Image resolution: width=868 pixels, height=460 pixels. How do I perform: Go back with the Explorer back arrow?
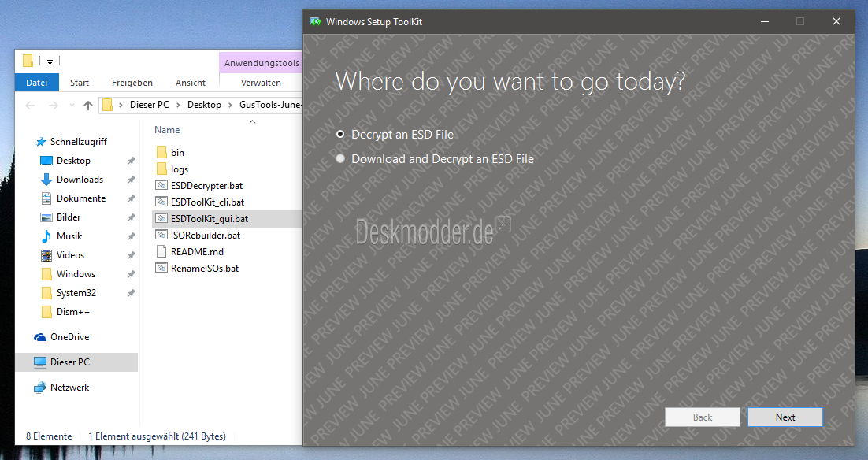tap(31, 106)
